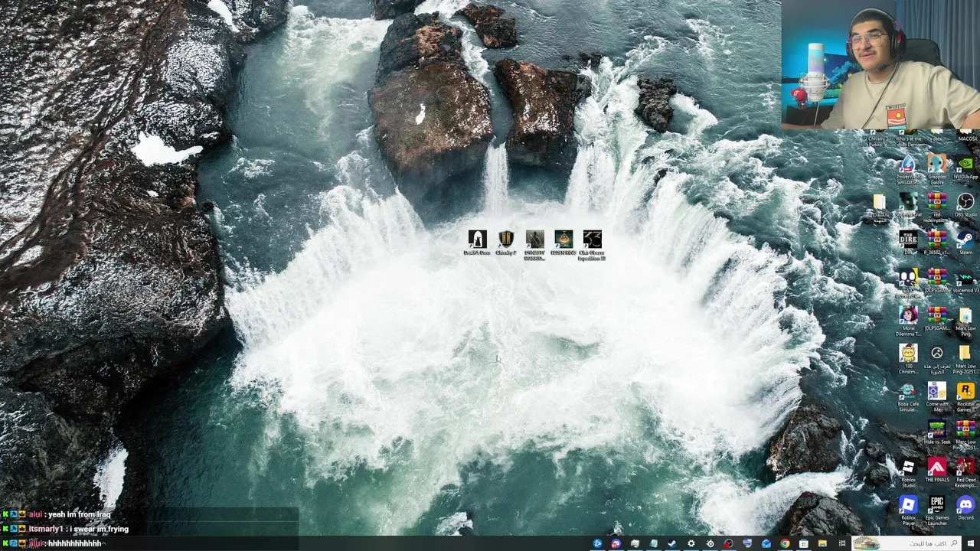
Task: Select the CATO Buttered Cat shortcut
Action: point(908,284)
